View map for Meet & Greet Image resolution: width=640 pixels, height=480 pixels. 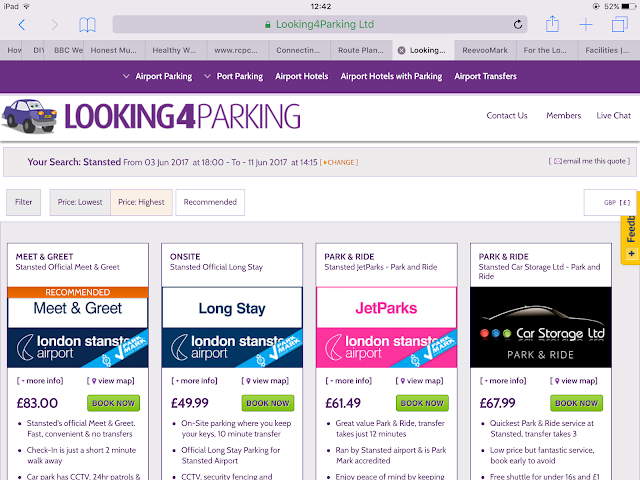(111, 381)
